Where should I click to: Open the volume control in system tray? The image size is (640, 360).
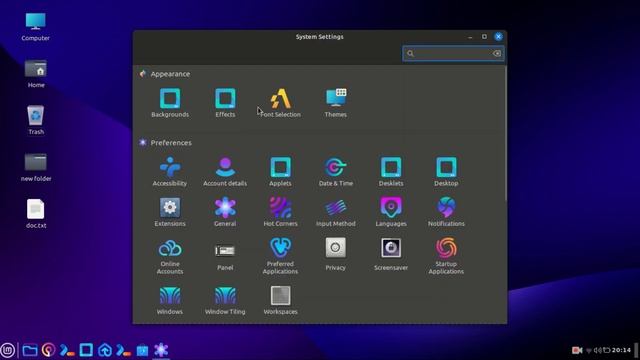click(598, 350)
